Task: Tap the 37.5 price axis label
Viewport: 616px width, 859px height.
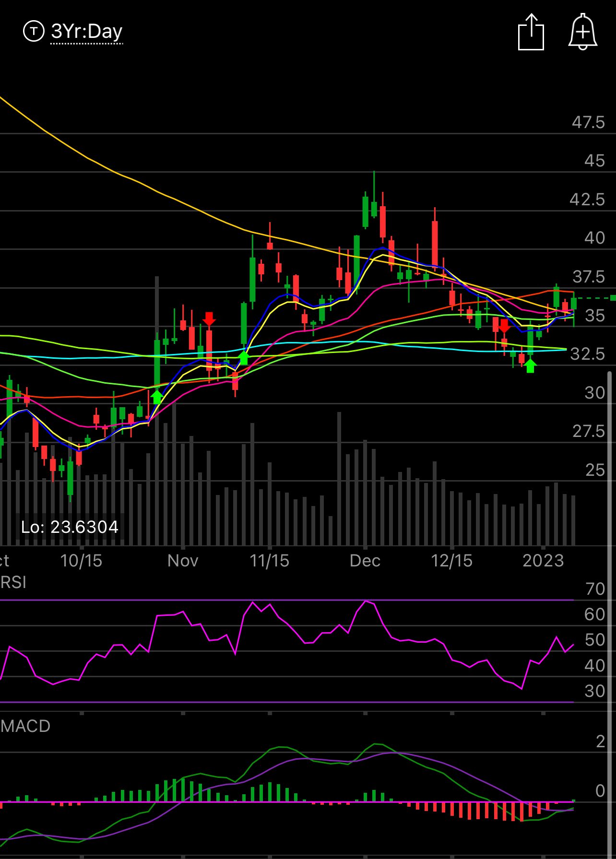Action: (589, 277)
